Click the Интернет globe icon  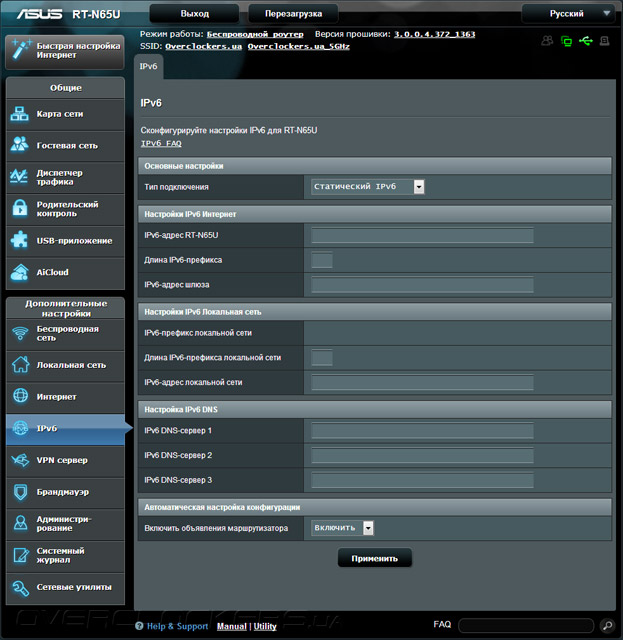click(x=20, y=396)
